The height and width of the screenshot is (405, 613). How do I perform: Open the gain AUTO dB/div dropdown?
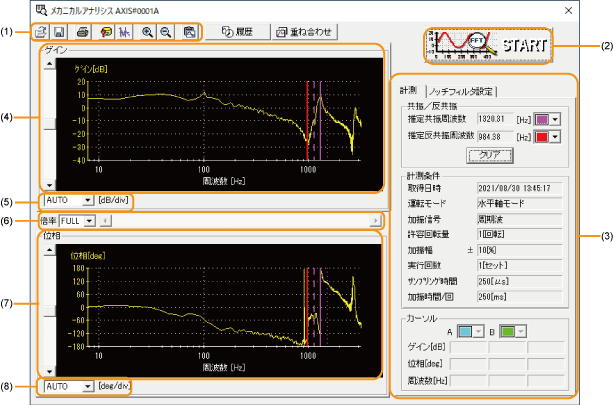click(x=88, y=201)
